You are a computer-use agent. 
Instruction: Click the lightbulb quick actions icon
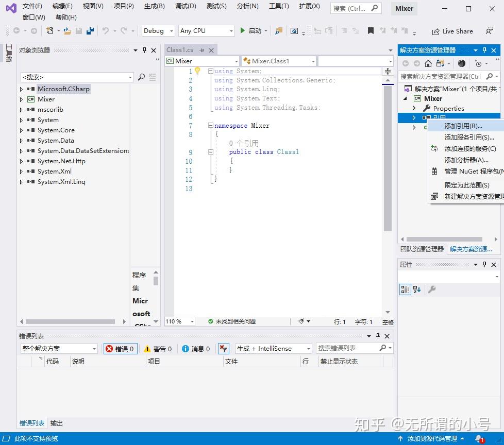point(197,71)
